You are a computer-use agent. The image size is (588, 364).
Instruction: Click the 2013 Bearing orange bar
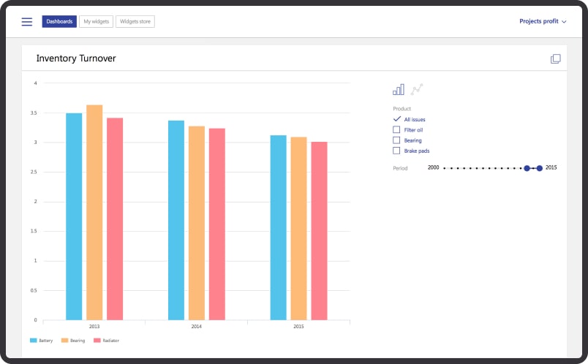pos(94,212)
